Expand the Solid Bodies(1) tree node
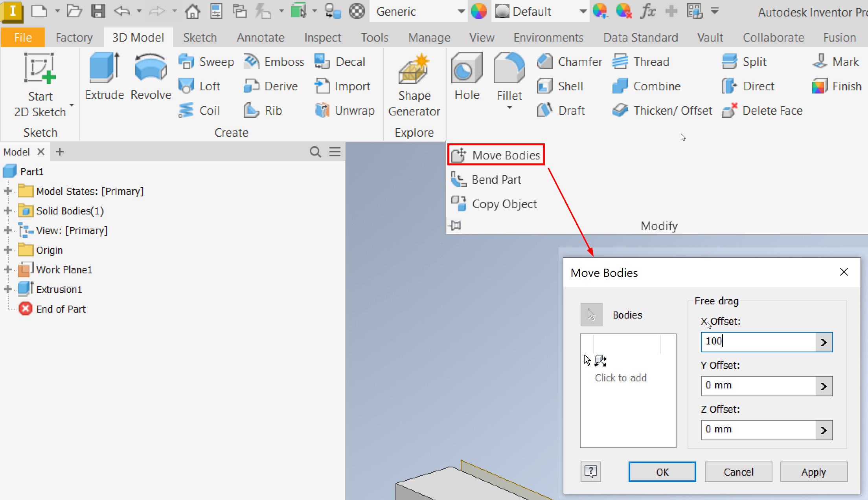This screenshot has height=500, width=868. pyautogui.click(x=7, y=211)
